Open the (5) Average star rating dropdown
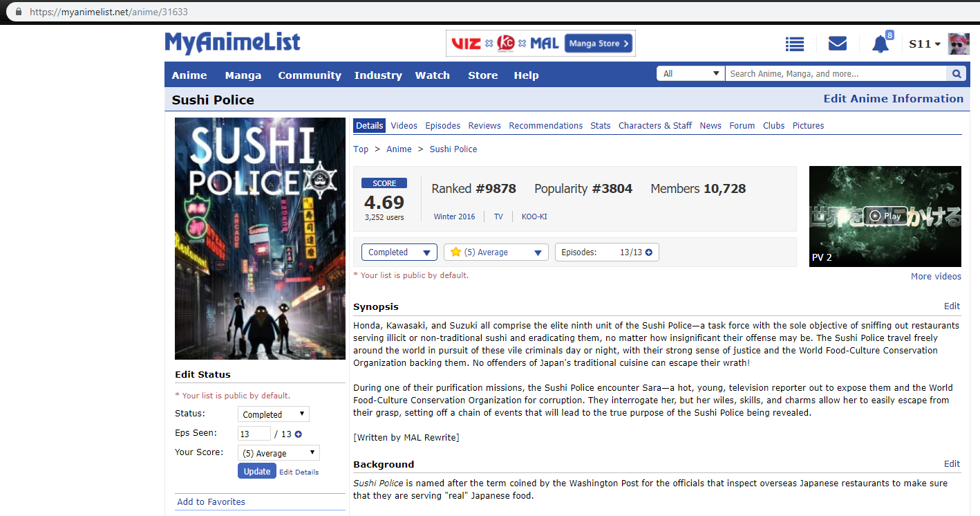This screenshot has height=516, width=980. point(496,252)
